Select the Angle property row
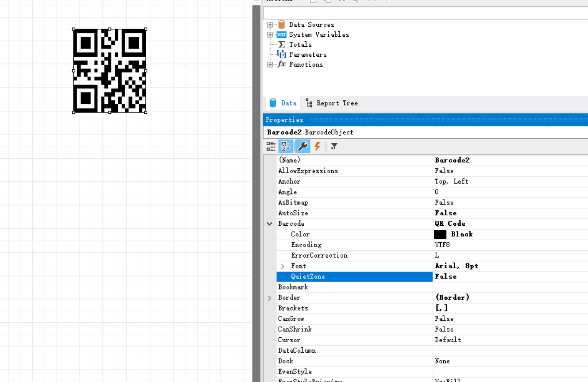This screenshot has width=588, height=382. coord(354,192)
